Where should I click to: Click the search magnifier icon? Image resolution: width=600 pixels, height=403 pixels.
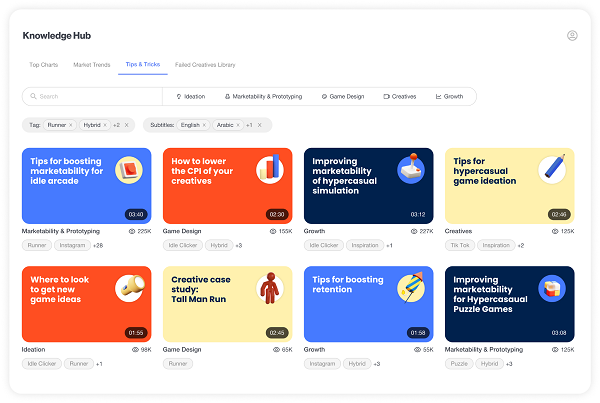coord(33,97)
